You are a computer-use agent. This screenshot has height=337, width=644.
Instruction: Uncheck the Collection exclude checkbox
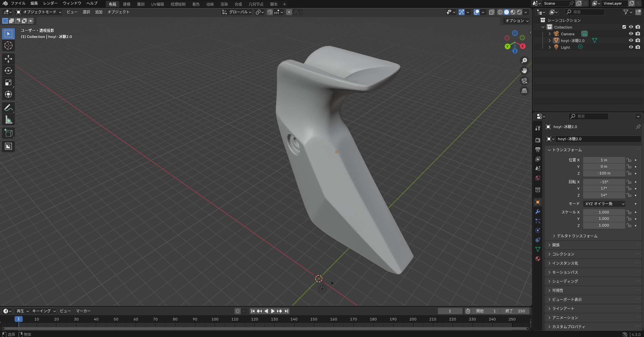pos(624,27)
